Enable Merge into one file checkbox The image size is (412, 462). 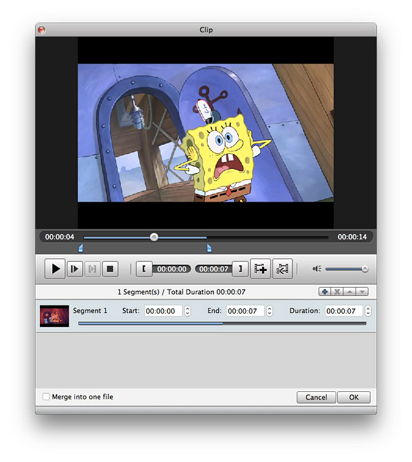[46, 397]
